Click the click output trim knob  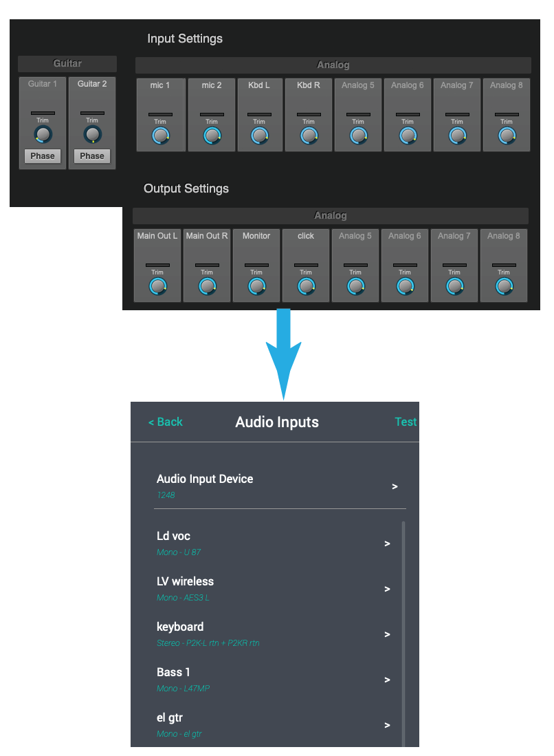(307, 286)
